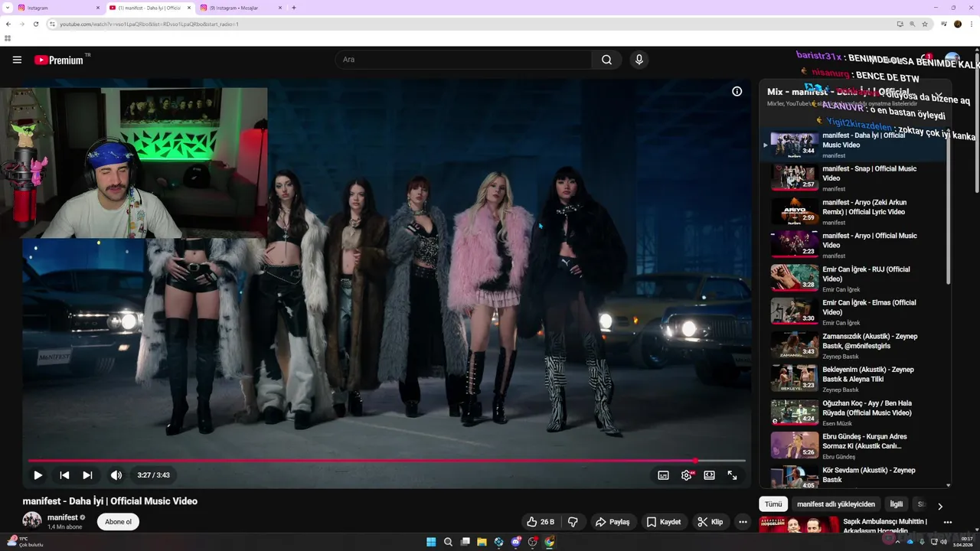Screen dimensions: 980x551
Task: Switch to Instagram Mesajlar tab
Action: point(240,8)
